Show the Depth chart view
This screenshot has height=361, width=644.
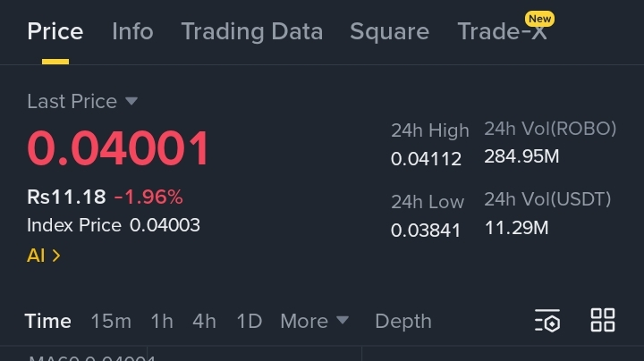coord(403,321)
